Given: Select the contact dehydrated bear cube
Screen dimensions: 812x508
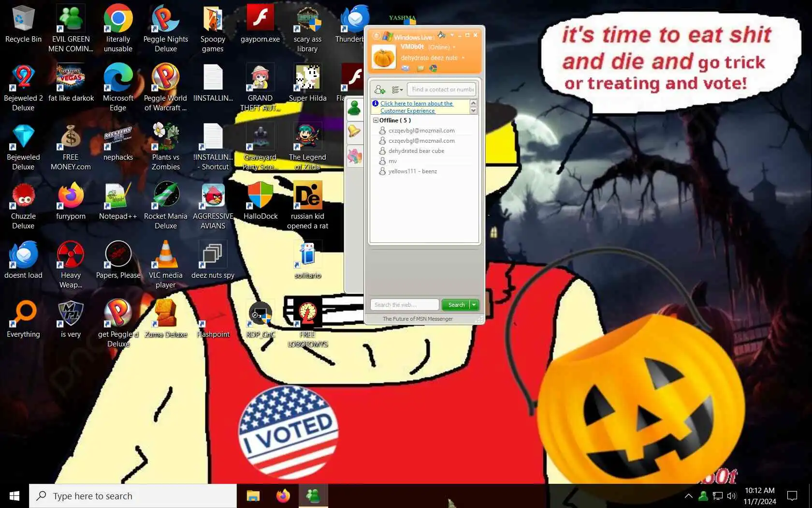Looking at the screenshot, I should (x=416, y=151).
